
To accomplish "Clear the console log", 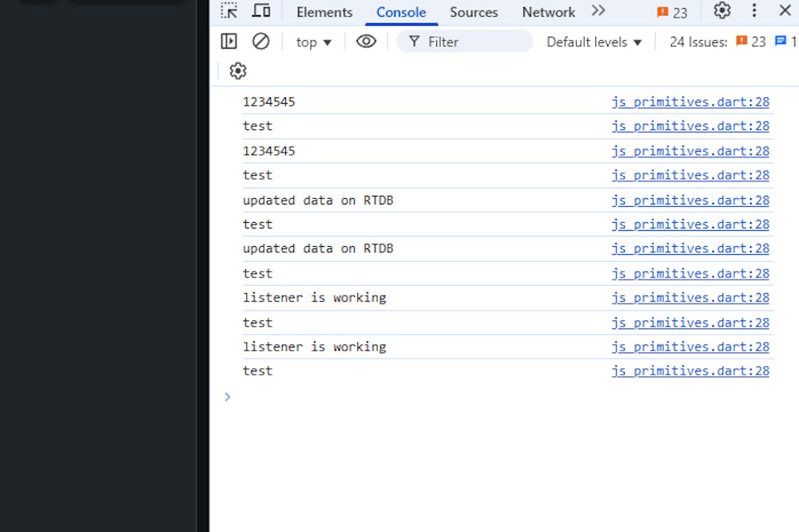I will (260, 42).
